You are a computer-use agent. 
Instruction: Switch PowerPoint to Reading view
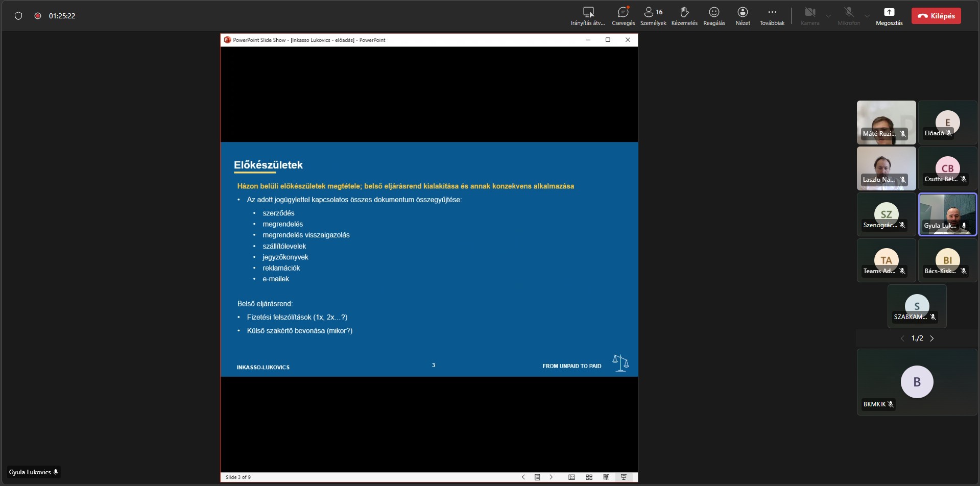pyautogui.click(x=606, y=477)
